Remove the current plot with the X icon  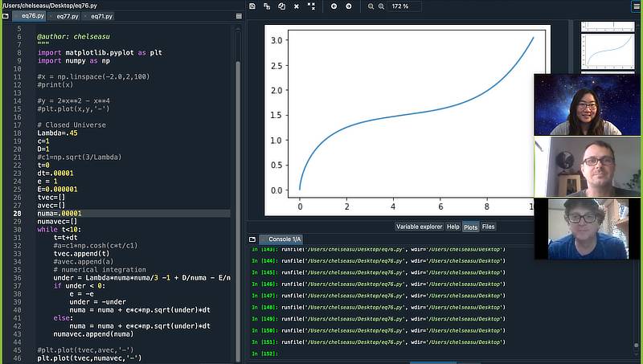point(297,6)
